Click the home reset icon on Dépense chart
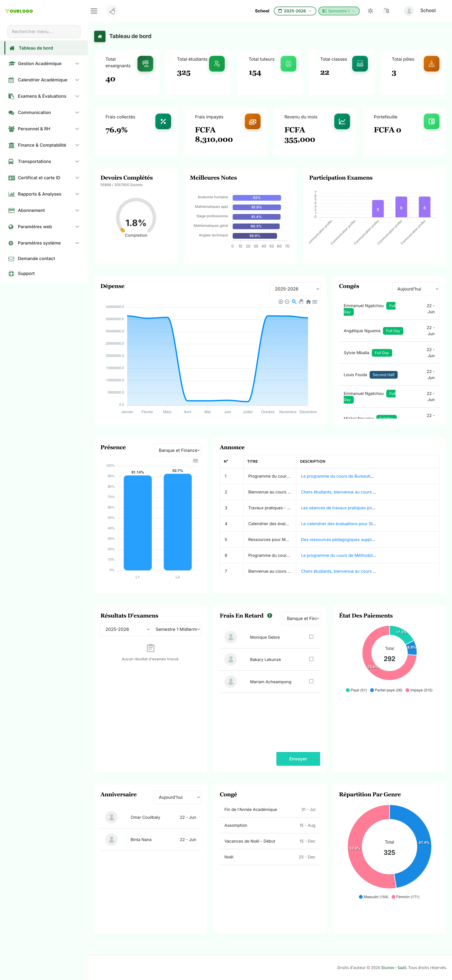Screen dimensions: 452x980 pos(308,302)
